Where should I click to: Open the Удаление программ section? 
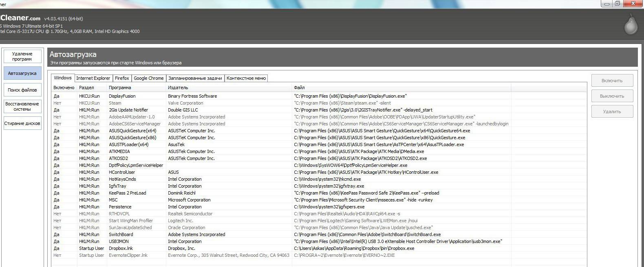[22, 57]
